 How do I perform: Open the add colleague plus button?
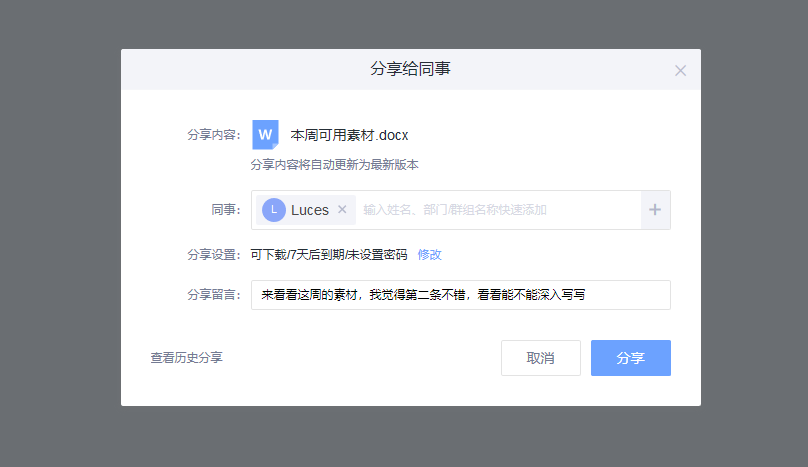pos(655,210)
